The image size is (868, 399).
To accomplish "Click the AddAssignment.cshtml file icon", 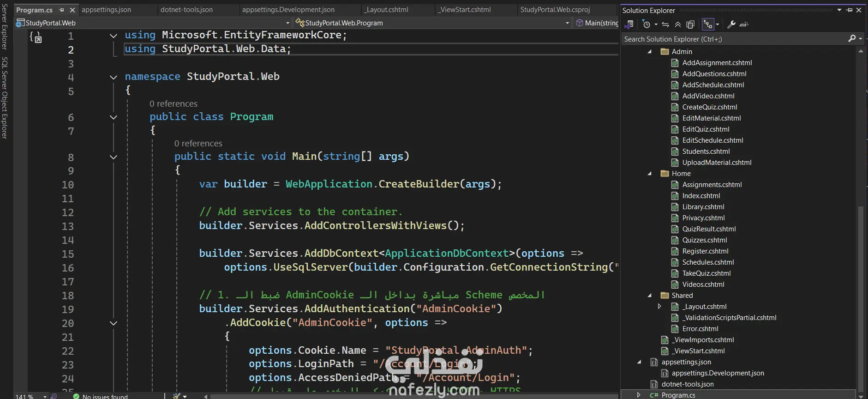I will tap(675, 63).
